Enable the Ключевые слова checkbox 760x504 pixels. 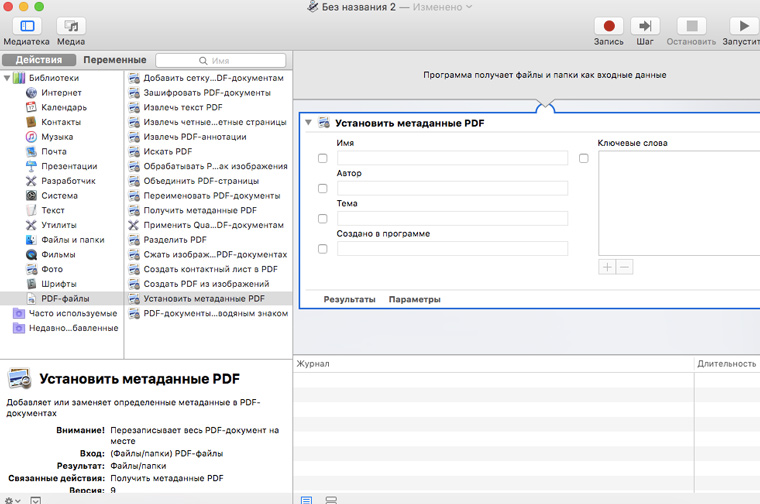584,158
